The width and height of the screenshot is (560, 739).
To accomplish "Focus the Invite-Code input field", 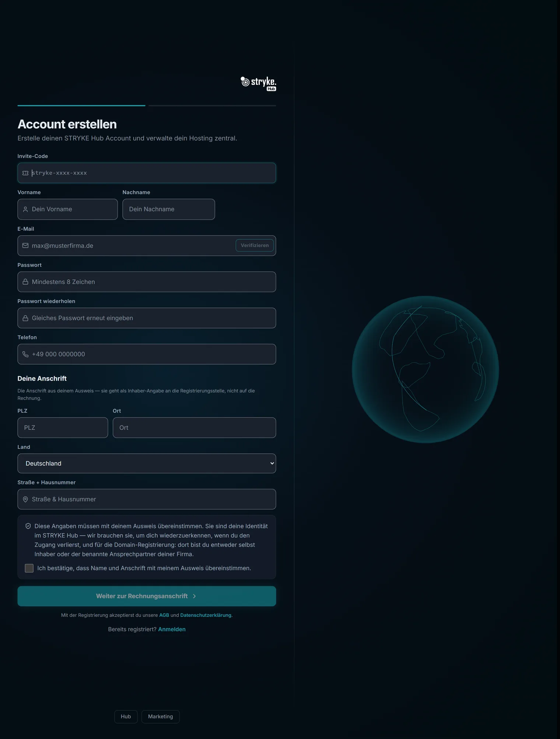I will 147,173.
